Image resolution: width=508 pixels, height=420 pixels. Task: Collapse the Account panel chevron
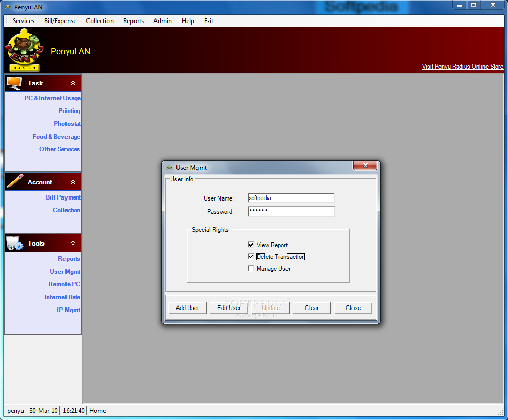point(73,182)
